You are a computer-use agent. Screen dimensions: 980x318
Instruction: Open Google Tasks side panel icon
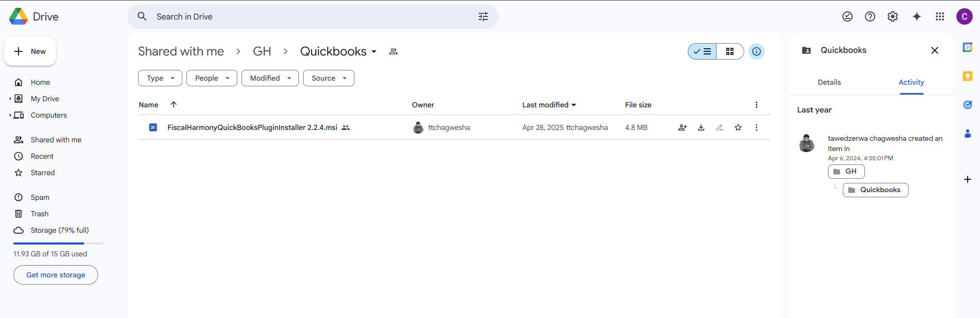[968, 105]
